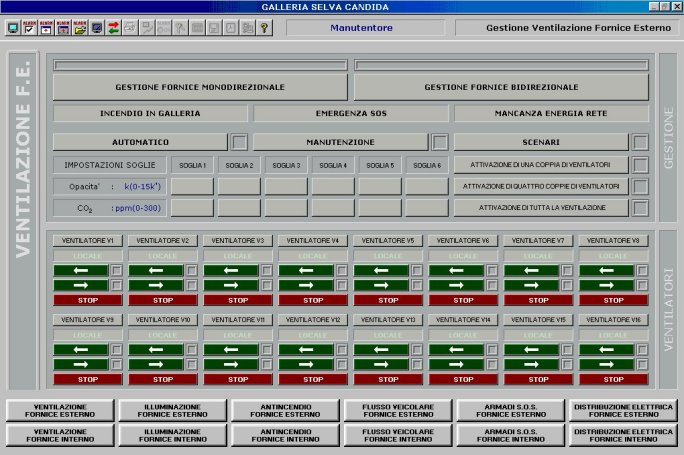Click the greyed floppy disk save icon
This screenshot has width=684, height=455.
(x=214, y=28)
